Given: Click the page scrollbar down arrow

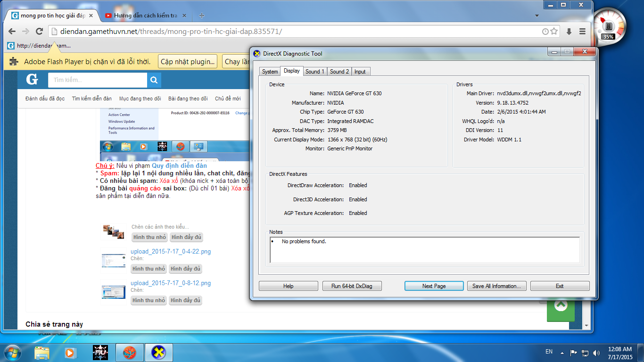Looking at the screenshot, I should point(586,325).
